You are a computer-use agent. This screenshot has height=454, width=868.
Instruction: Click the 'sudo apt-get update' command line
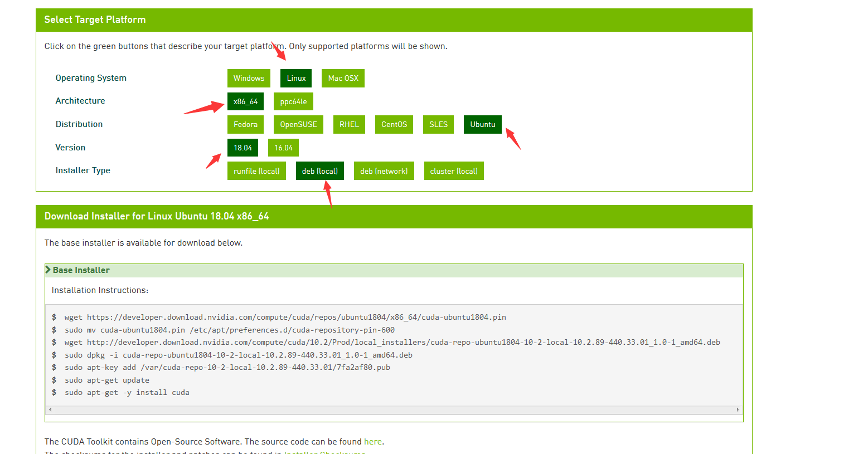click(107, 380)
